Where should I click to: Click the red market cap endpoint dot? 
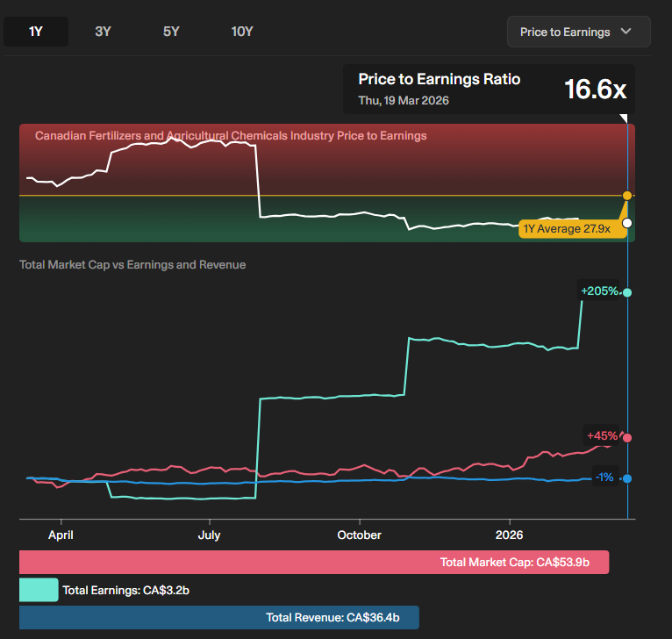coord(627,437)
